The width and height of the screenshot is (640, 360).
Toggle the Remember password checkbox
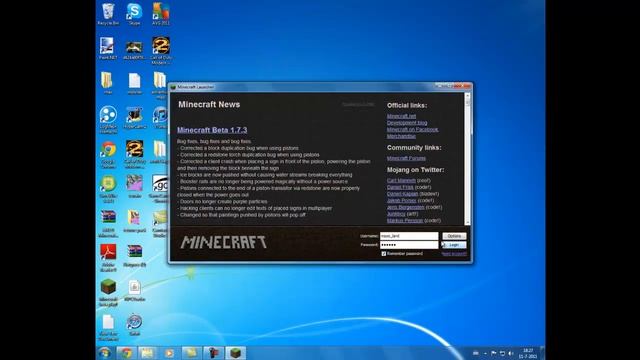(x=384, y=254)
